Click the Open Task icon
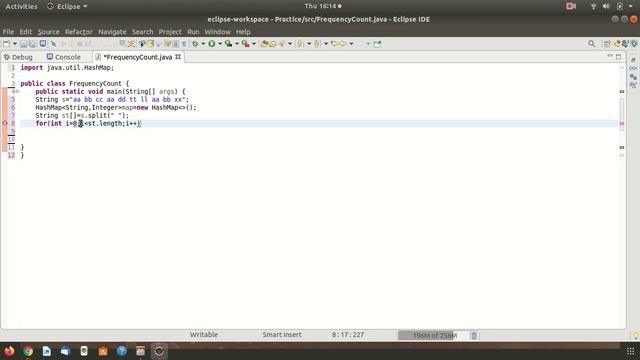The height and width of the screenshot is (360, 640). point(273,44)
